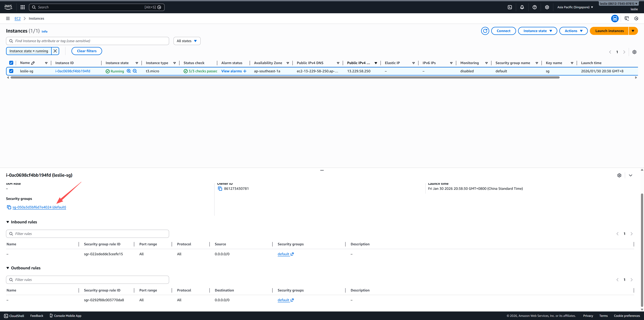Expand the All states dropdown
The image size is (644, 320).
click(187, 41)
